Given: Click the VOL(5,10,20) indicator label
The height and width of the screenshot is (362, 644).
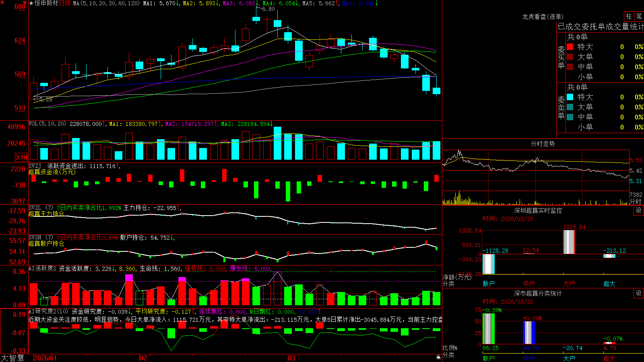Looking at the screenshot, I should (x=47, y=124).
